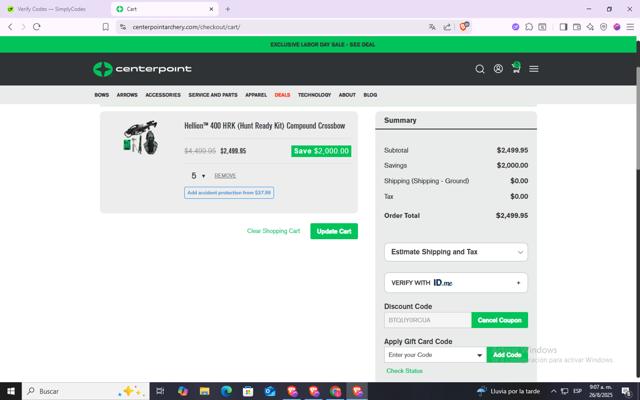Click the Centerpoint logo
This screenshot has height=400, width=640.
142,69
